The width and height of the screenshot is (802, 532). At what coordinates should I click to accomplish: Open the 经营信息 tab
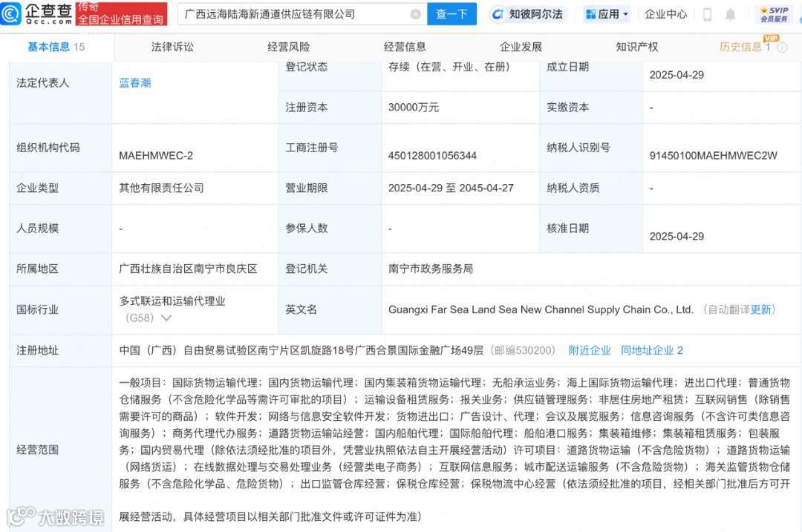click(x=405, y=47)
